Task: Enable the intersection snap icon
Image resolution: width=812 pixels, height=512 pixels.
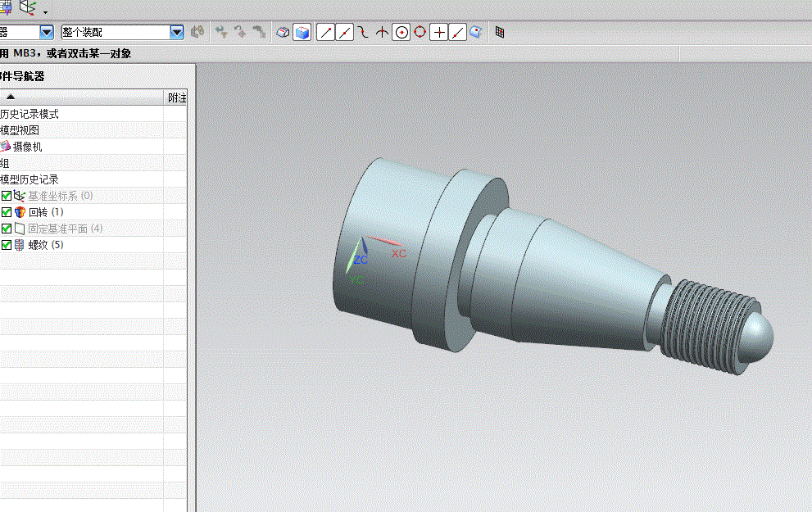Action: [x=382, y=32]
